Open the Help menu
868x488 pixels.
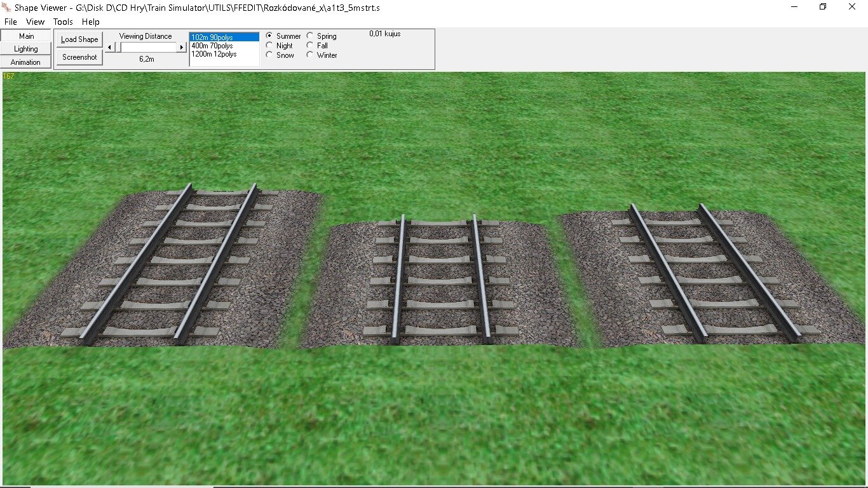pos(91,22)
